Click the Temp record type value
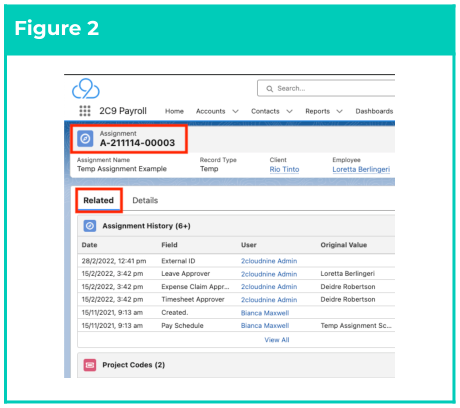 (209, 169)
